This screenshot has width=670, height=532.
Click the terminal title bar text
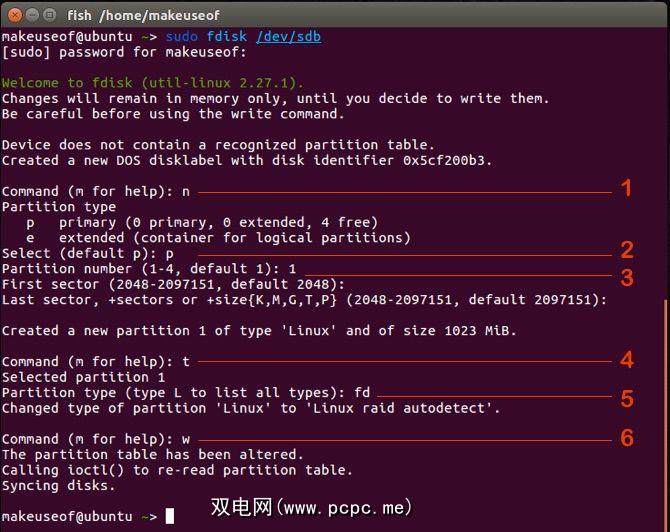click(144, 15)
